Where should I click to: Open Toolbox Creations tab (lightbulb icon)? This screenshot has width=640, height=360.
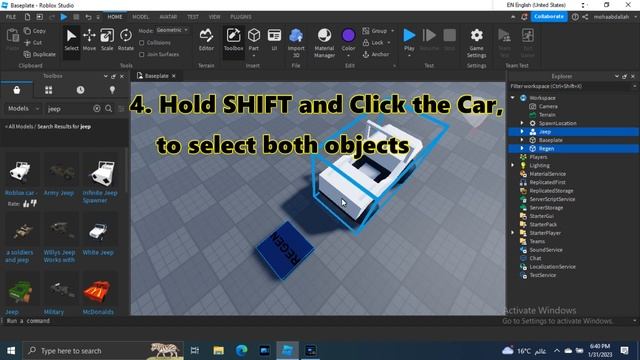tap(112, 90)
